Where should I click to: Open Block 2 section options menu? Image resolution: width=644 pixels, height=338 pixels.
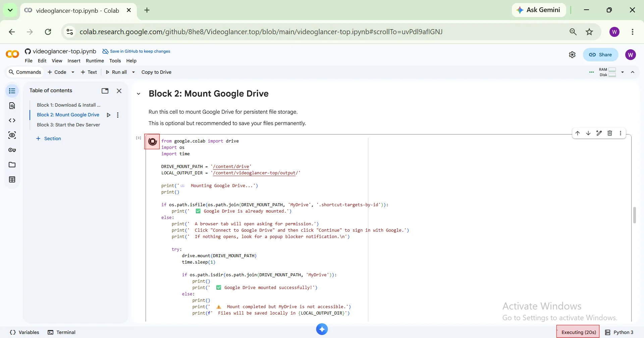[x=118, y=115]
